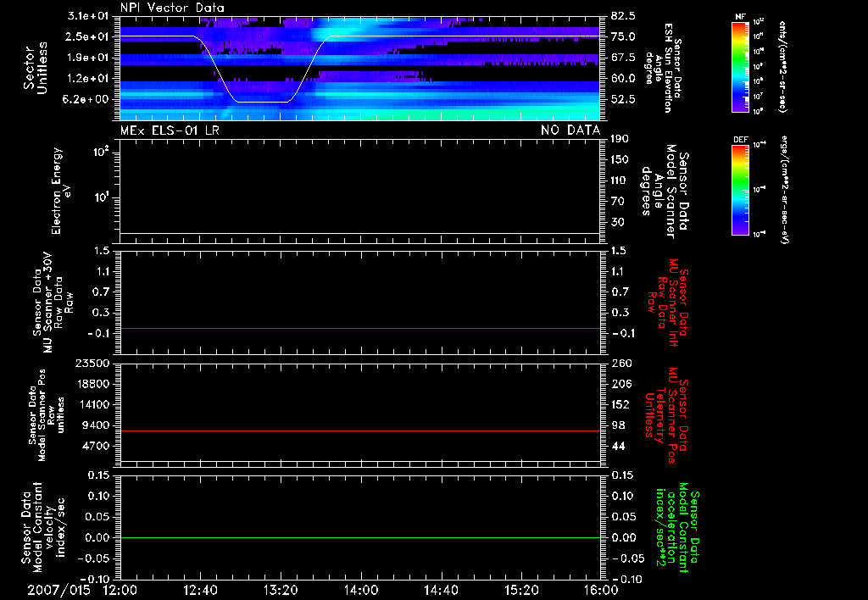Click the NO DATA indicator text
This screenshot has height=600, width=868.
coord(570,130)
